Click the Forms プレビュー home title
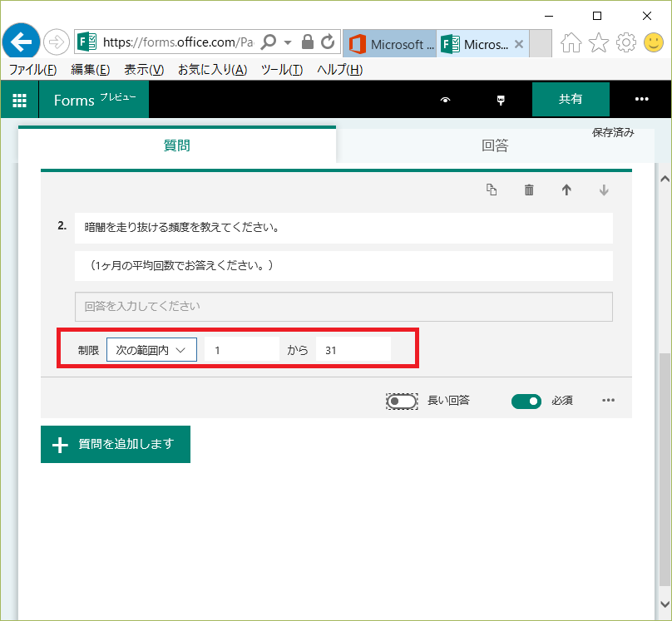 coord(94,100)
